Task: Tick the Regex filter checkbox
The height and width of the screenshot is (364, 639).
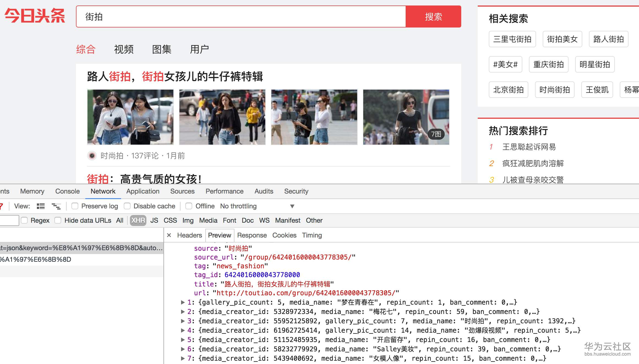Action: [24, 220]
